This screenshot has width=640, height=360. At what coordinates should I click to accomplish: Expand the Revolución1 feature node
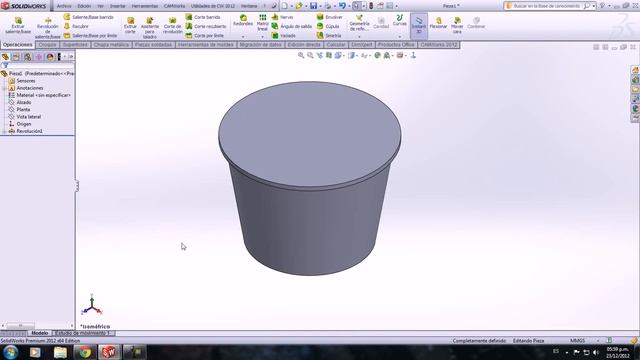coord(4,131)
